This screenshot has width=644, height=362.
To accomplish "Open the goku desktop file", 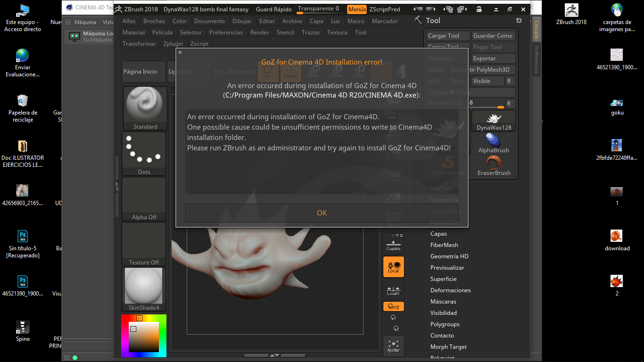I will click(617, 107).
